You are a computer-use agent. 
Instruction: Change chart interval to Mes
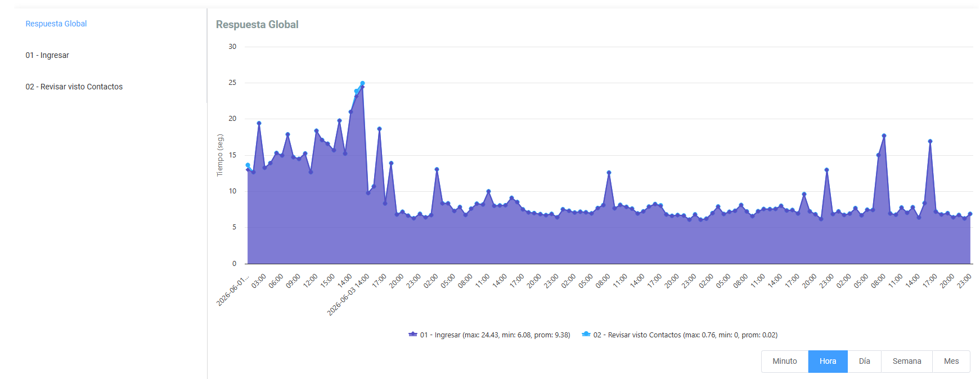[x=951, y=362]
